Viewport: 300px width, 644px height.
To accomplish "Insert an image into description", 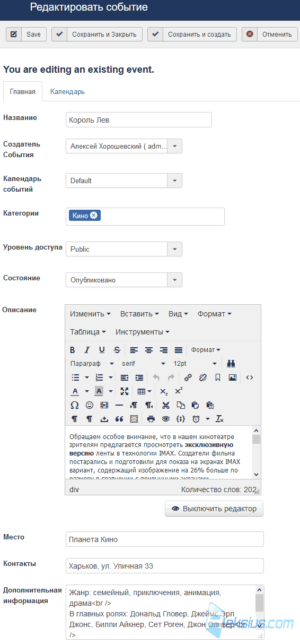I will pos(232,377).
